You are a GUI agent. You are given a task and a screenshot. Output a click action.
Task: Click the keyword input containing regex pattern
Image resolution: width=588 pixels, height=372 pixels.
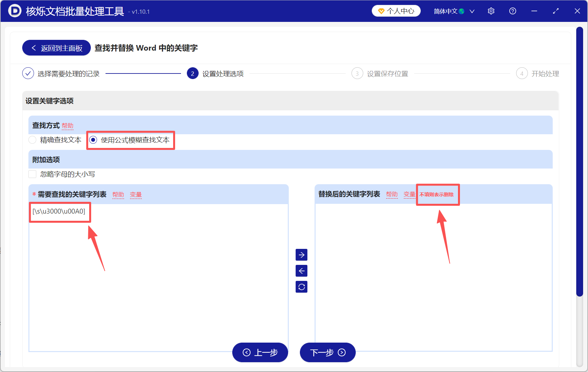click(x=59, y=212)
